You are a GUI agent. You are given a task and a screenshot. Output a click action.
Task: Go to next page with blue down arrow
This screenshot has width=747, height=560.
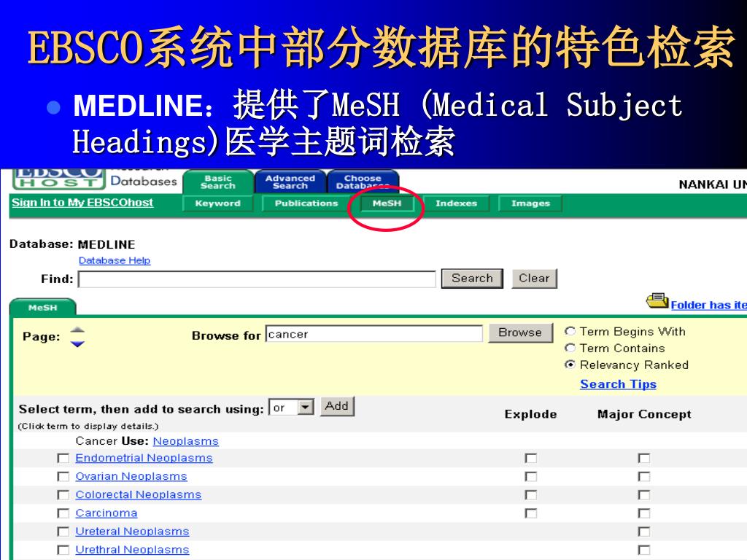77,344
